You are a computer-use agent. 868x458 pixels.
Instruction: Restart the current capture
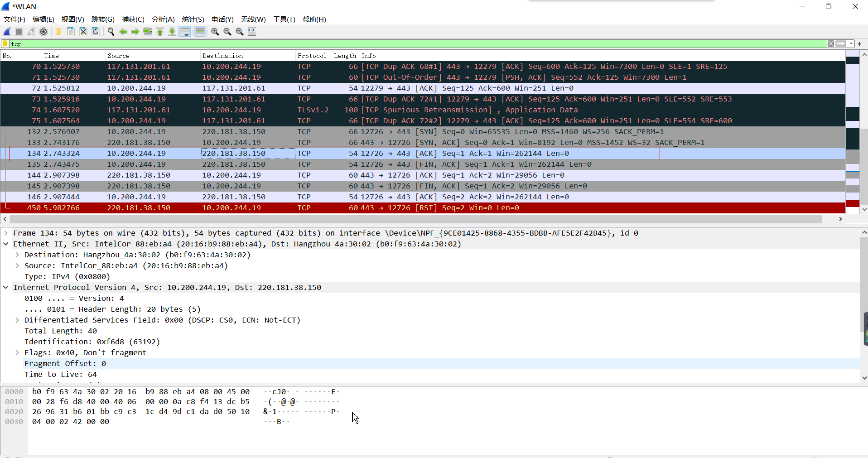pyautogui.click(x=31, y=32)
